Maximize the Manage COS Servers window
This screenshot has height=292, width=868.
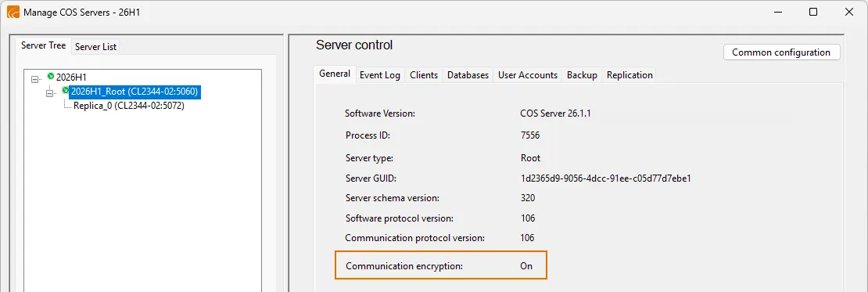tap(813, 12)
